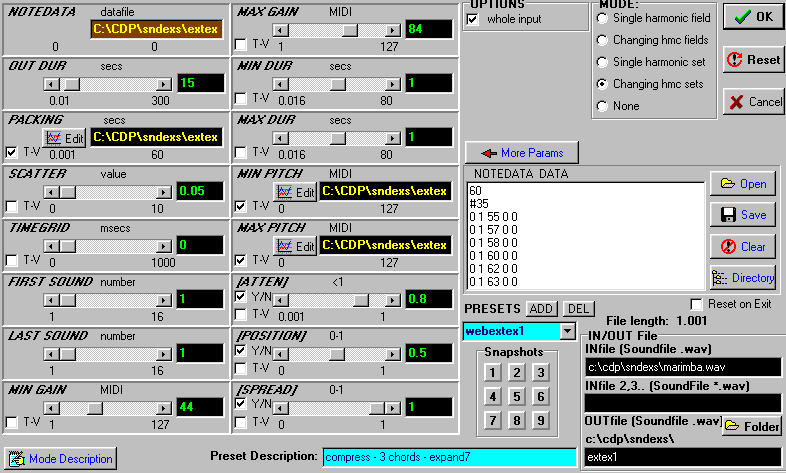The width and height of the screenshot is (786, 473).
Task: Click the Cancel button with the red X
Action: [753, 102]
